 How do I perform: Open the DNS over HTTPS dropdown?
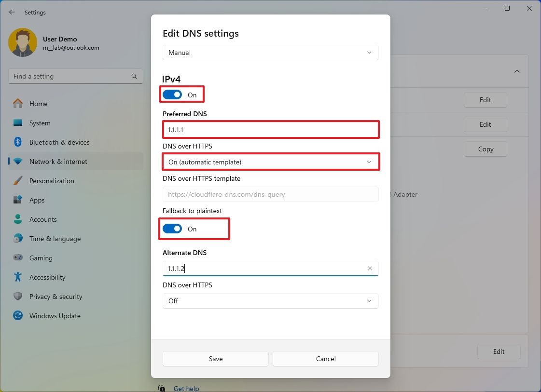270,162
